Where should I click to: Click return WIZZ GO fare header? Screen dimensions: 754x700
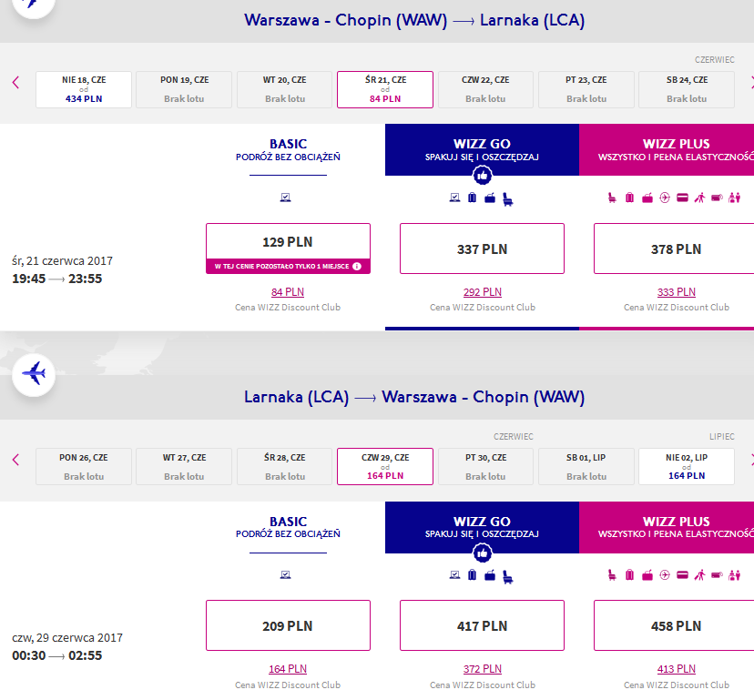[482, 527]
